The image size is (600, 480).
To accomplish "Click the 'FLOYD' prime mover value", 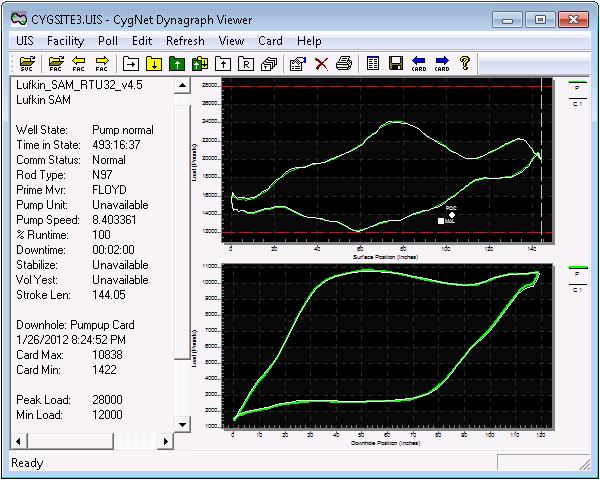I will point(109,190).
